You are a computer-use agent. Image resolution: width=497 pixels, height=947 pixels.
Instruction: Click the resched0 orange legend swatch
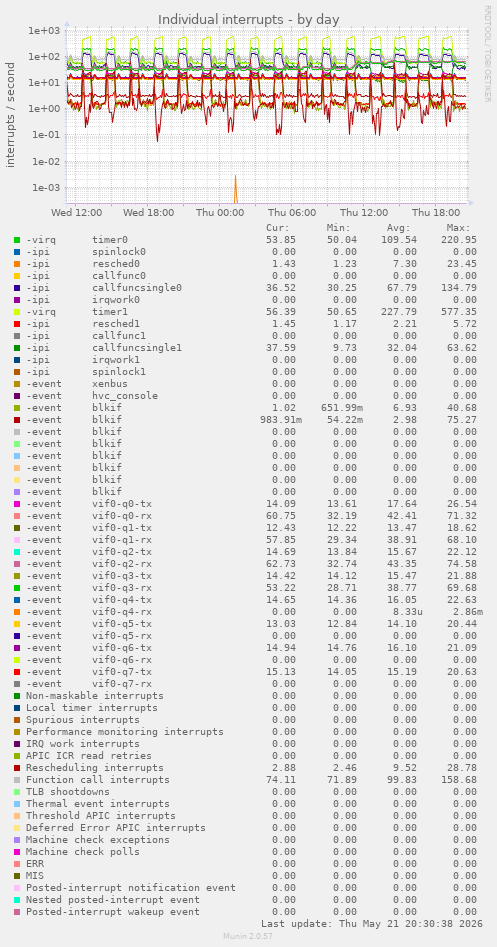[x=17, y=264]
